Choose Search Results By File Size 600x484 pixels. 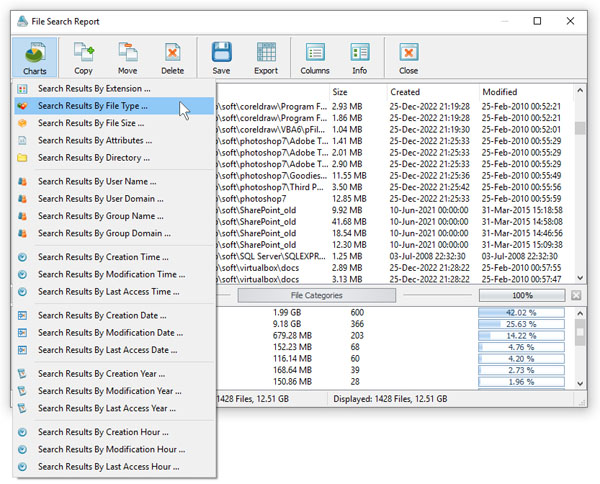[114, 123]
